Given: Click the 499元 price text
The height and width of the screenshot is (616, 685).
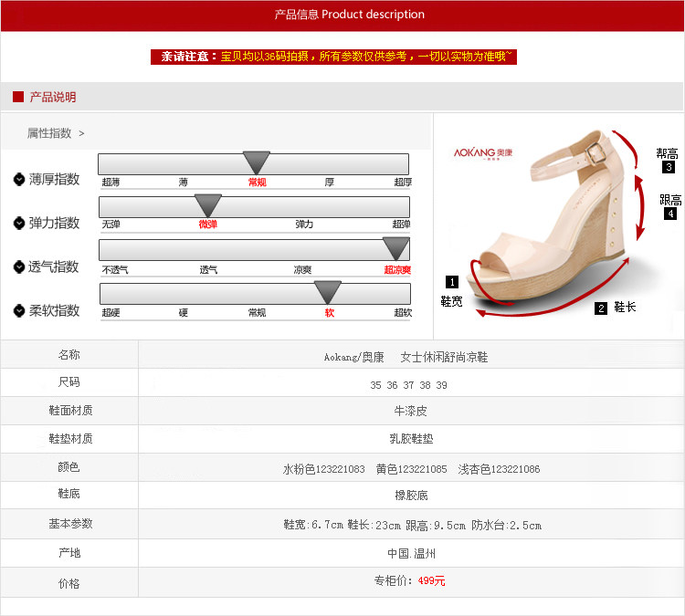Looking at the screenshot, I should click(x=431, y=581).
